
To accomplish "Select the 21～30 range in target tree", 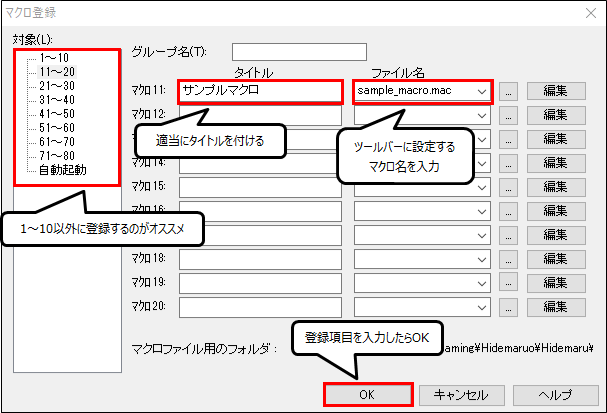I will tap(57, 86).
